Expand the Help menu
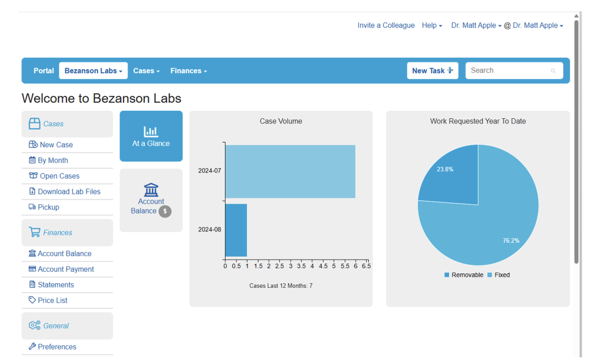The width and height of the screenshot is (591, 364). coord(432,25)
